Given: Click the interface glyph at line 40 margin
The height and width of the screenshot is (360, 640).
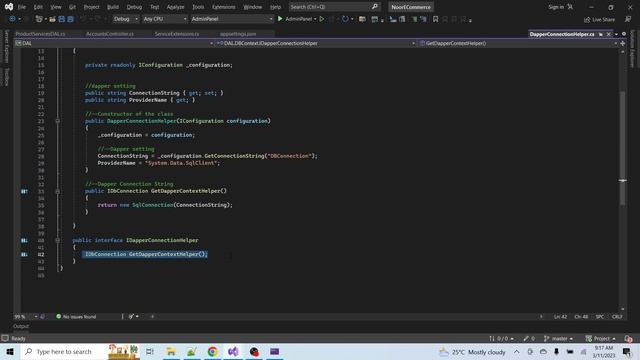Looking at the screenshot, I should click(x=24, y=240).
